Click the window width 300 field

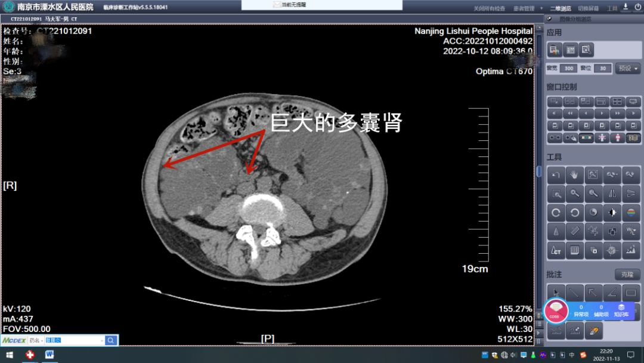[x=569, y=68]
